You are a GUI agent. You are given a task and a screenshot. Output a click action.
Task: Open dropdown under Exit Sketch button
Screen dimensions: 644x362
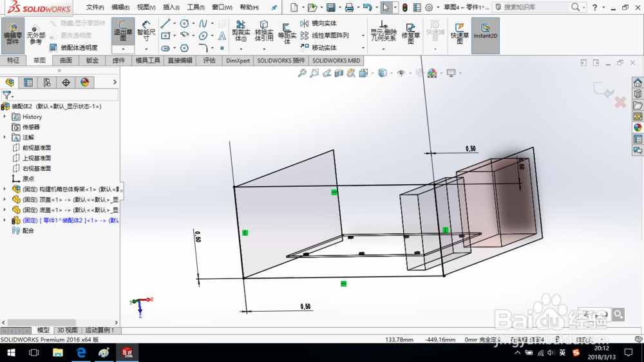point(123,50)
